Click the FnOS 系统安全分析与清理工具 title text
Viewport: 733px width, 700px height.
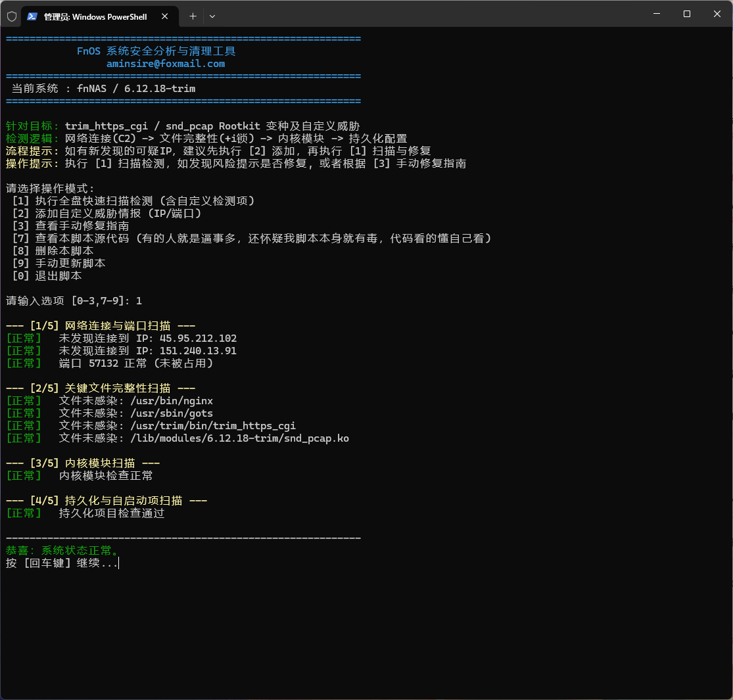(x=156, y=51)
